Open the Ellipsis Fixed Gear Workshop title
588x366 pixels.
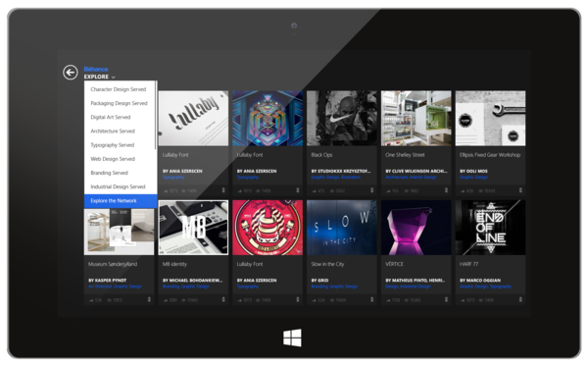point(490,155)
